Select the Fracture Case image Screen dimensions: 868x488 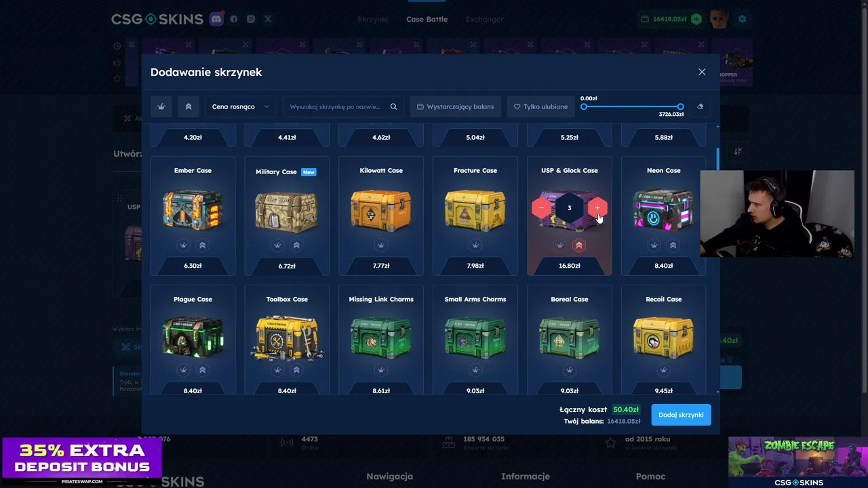(475, 211)
